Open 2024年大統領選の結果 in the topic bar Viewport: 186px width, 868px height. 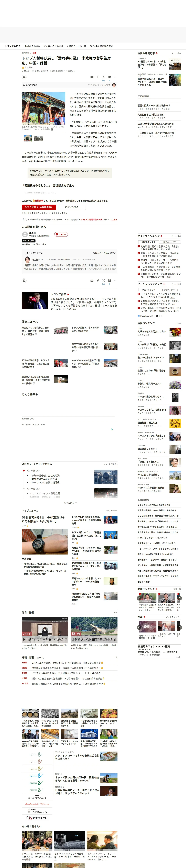pos(101,46)
